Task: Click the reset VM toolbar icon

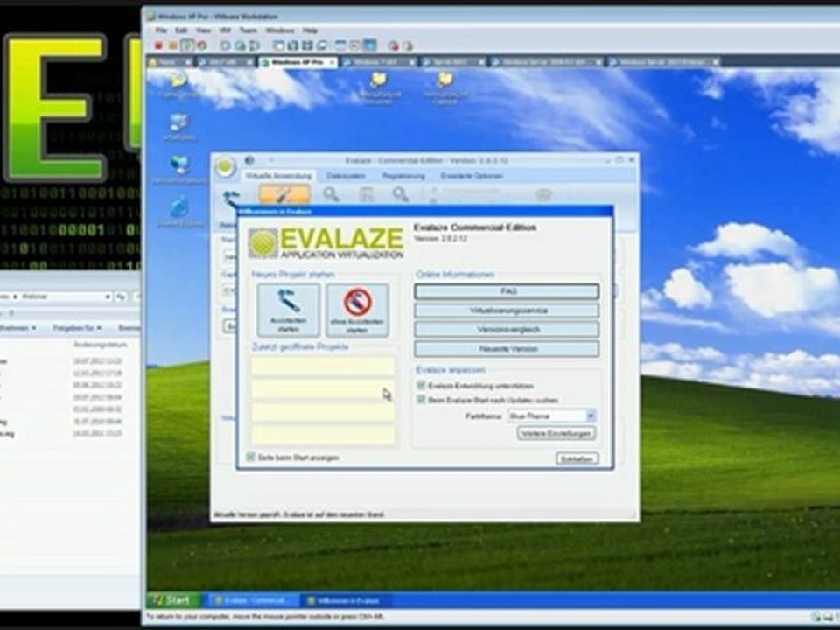Action: (x=201, y=45)
